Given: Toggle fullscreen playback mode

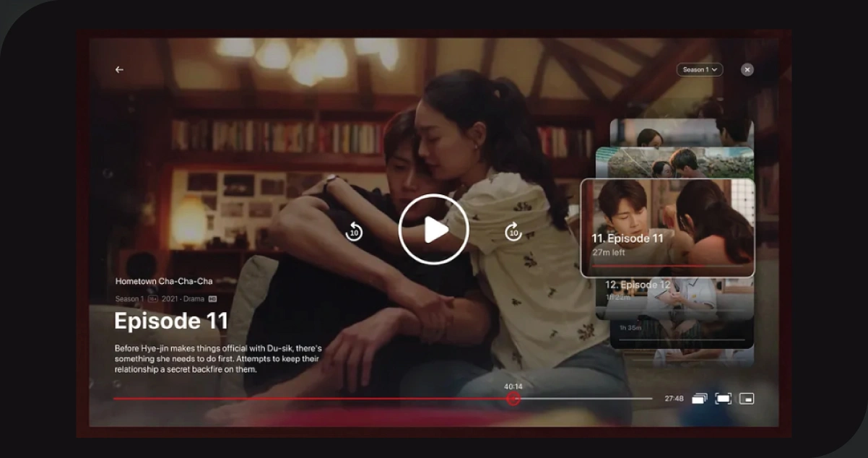Looking at the screenshot, I should tap(722, 397).
